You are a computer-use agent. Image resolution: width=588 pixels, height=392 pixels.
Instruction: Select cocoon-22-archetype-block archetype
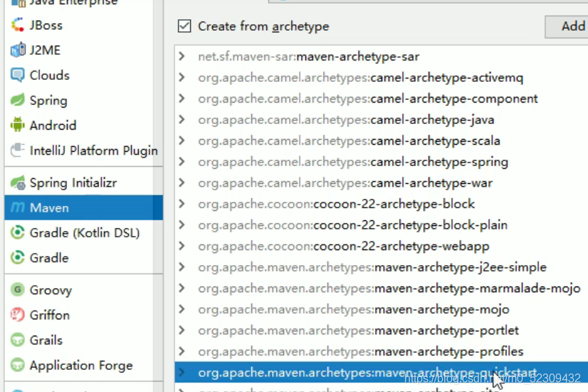point(382,204)
